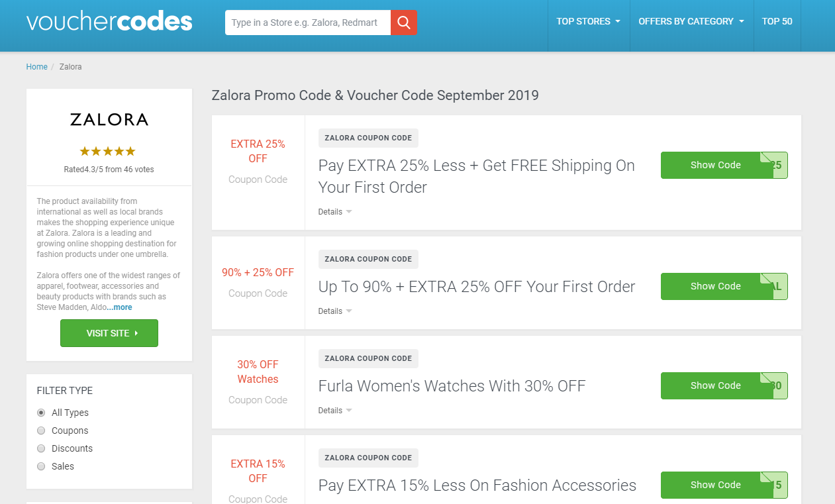
Task: Show Code for EXTRA 15% accessories offer
Action: tap(724, 485)
